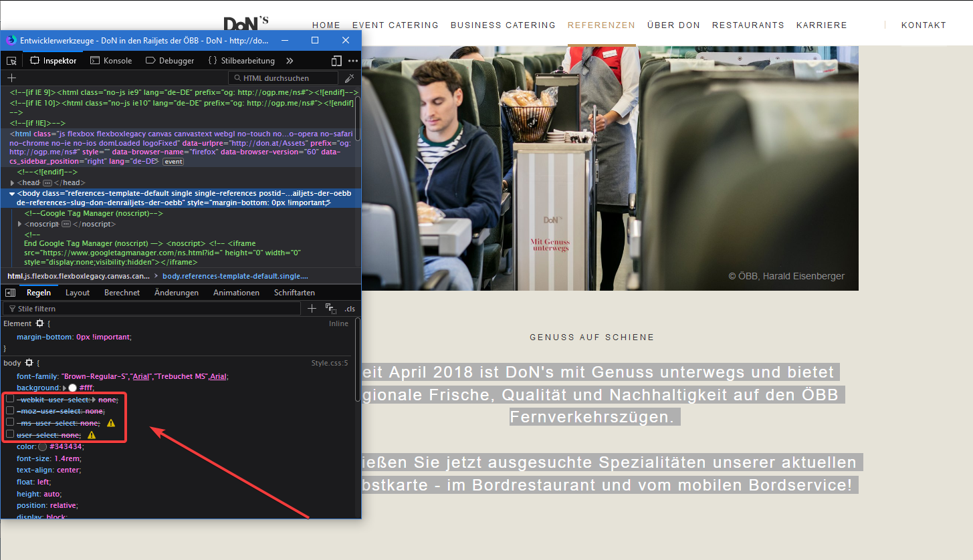
Task: Go to HOME in the website navigation
Action: point(326,25)
